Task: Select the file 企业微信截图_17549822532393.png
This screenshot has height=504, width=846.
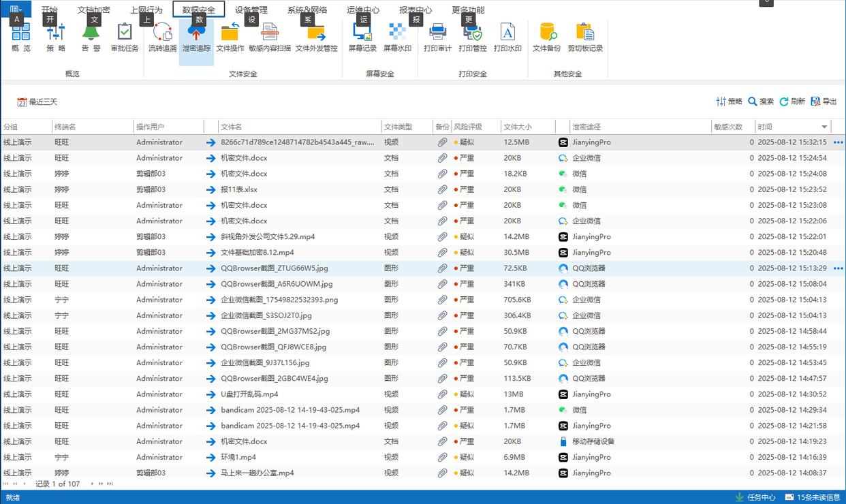Action: (x=279, y=300)
